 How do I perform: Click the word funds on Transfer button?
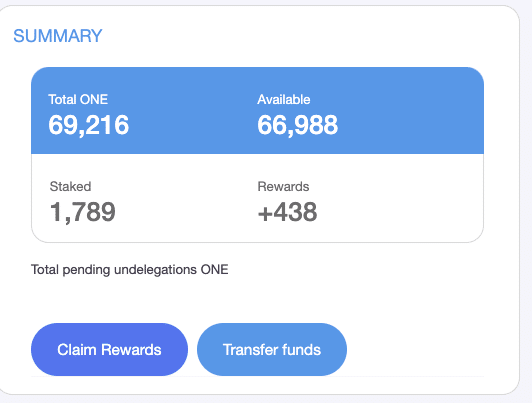[x=301, y=349]
